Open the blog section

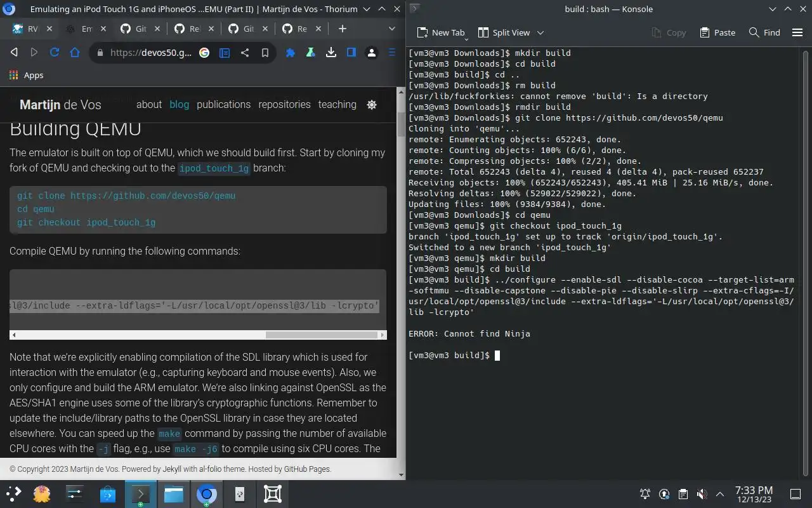[x=179, y=104]
